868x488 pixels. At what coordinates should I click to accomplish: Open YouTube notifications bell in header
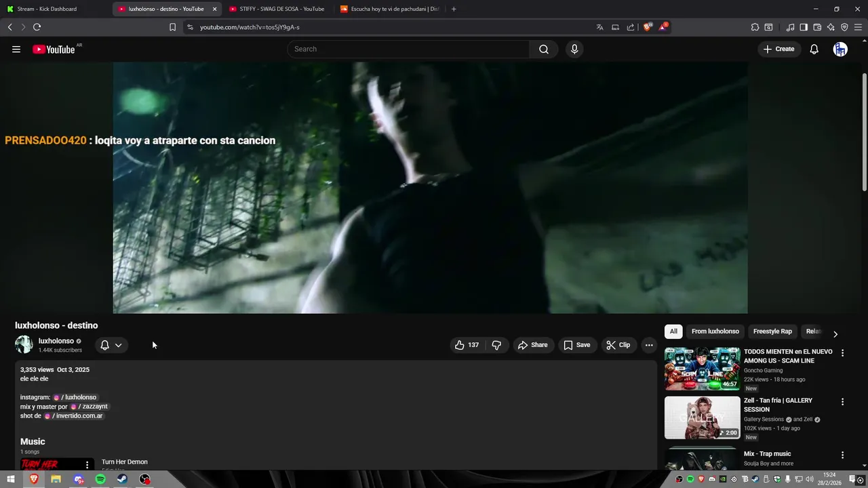[x=814, y=49]
